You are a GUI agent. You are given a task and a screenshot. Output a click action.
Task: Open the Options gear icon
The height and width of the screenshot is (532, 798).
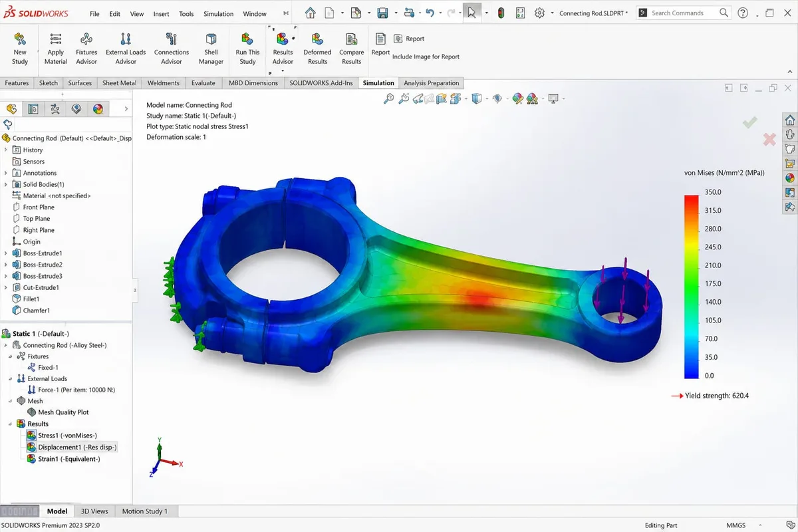click(539, 13)
